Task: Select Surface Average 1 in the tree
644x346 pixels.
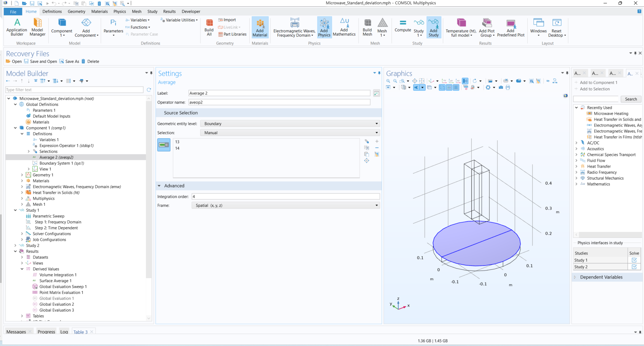Action: (55, 281)
